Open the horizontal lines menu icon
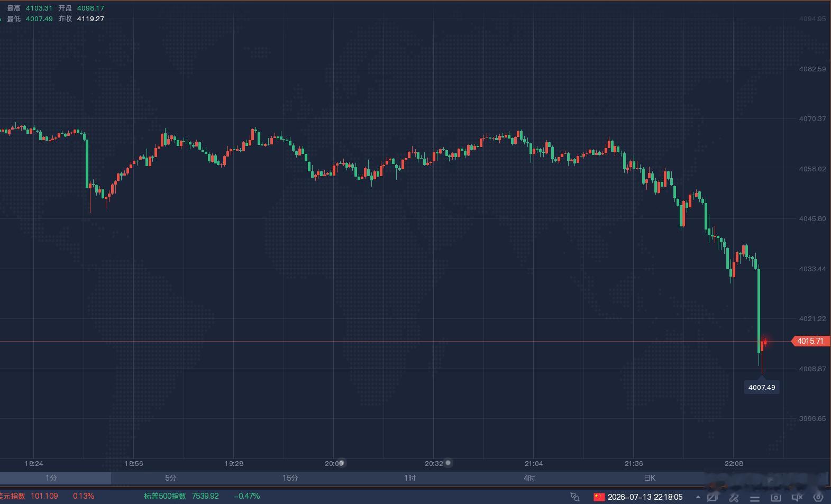The height and width of the screenshot is (504, 831). tap(754, 498)
